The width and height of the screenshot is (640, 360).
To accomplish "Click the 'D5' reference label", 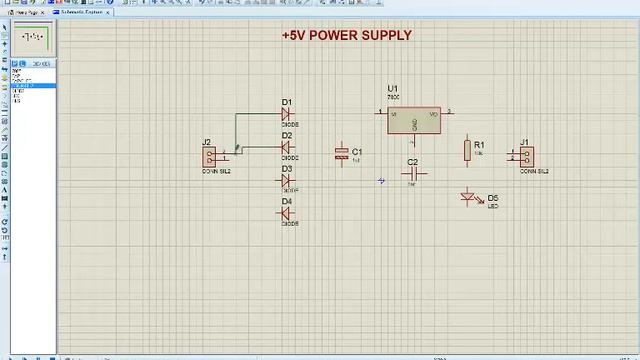I will tap(493, 198).
